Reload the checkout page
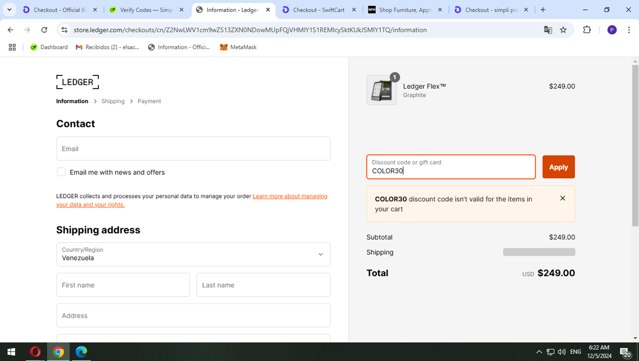This screenshot has height=361, width=639. pos(44,30)
